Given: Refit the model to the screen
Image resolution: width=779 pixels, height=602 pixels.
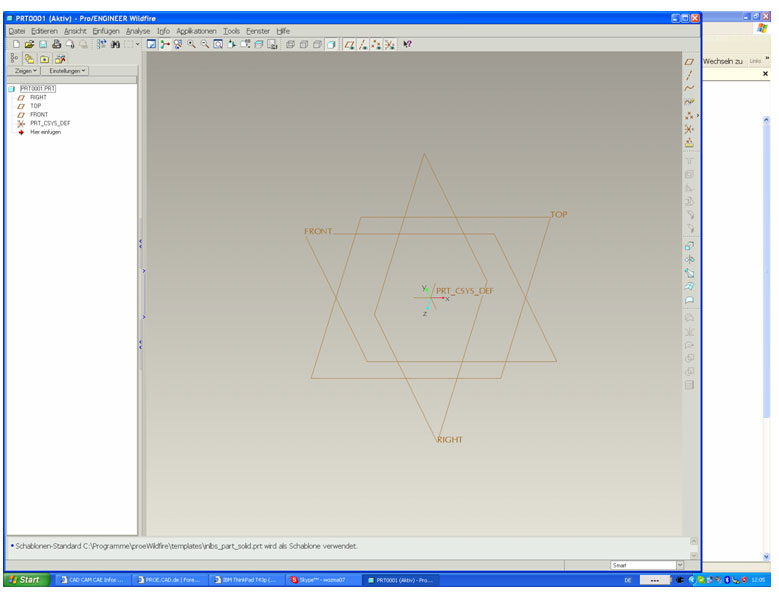Looking at the screenshot, I should click(218, 44).
